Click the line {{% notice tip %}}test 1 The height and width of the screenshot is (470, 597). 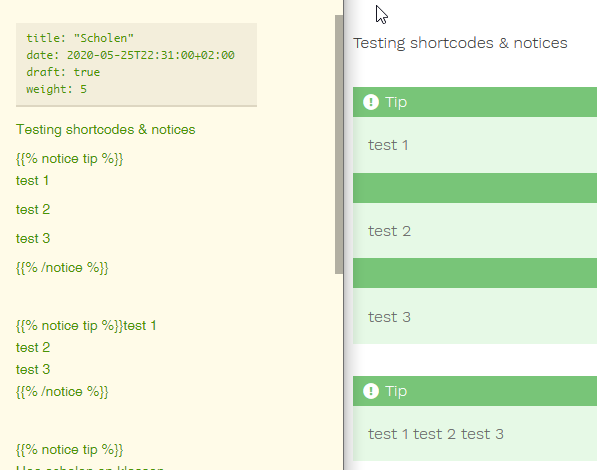click(x=86, y=326)
